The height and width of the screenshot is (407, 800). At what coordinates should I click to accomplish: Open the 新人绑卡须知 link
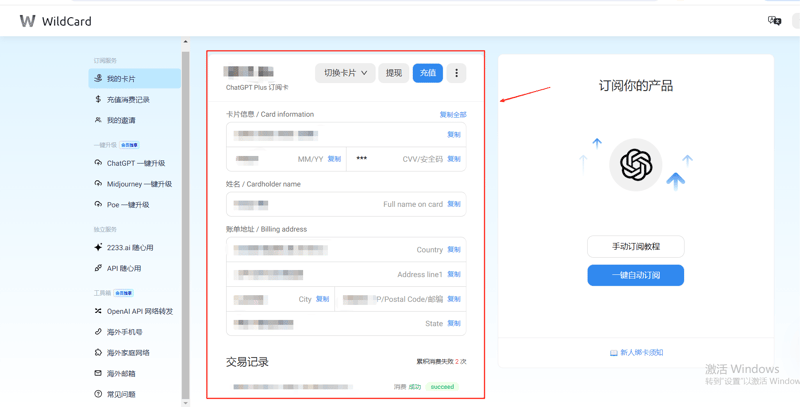click(x=637, y=352)
